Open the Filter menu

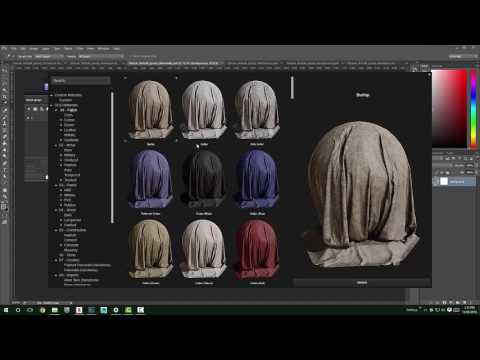click(79, 49)
